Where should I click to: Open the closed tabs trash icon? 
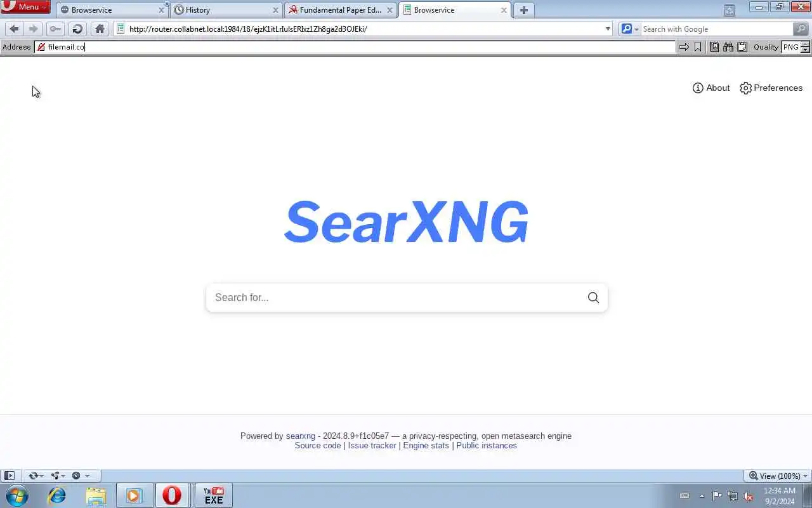(730, 10)
